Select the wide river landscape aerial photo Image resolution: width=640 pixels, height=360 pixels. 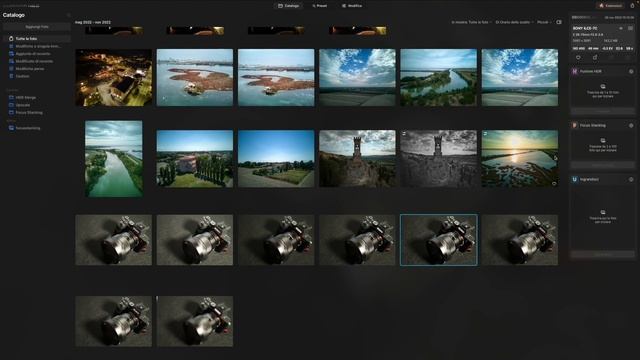tap(438, 78)
